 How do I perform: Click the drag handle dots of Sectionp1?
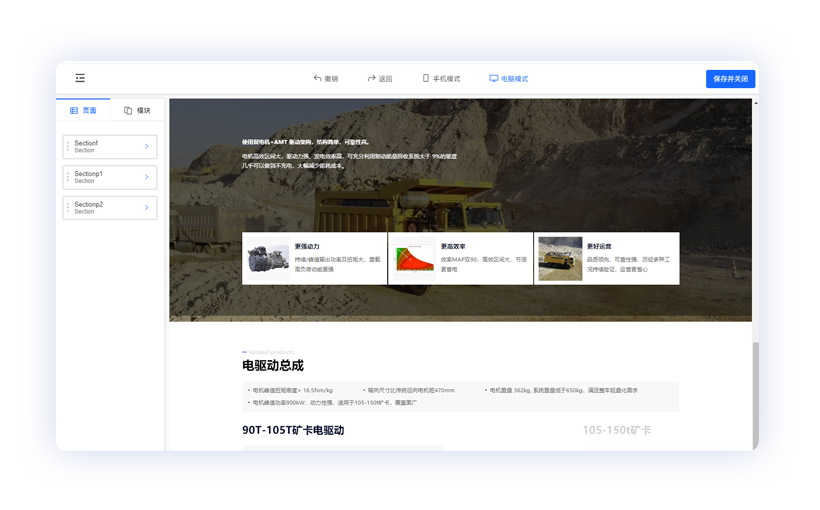(x=68, y=177)
